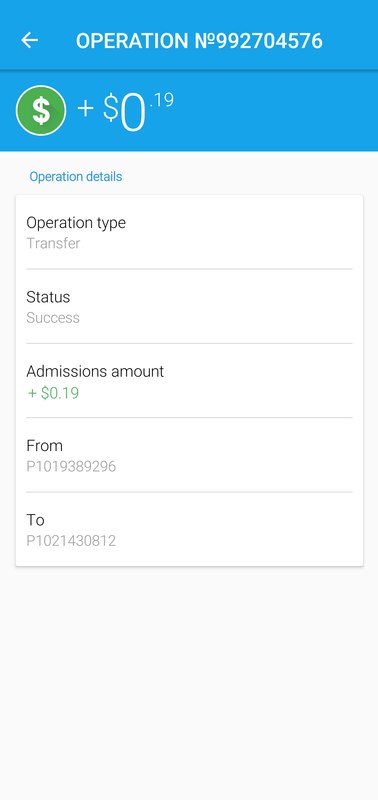Screen dimensions: 378x800
Task: Open the Operation details section label
Action: pyautogui.click(x=75, y=177)
